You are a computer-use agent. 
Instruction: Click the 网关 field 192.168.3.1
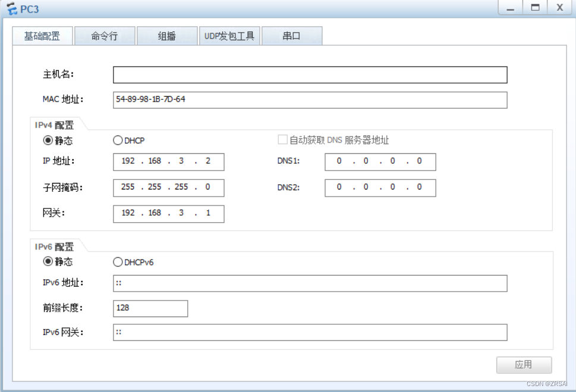coord(169,214)
